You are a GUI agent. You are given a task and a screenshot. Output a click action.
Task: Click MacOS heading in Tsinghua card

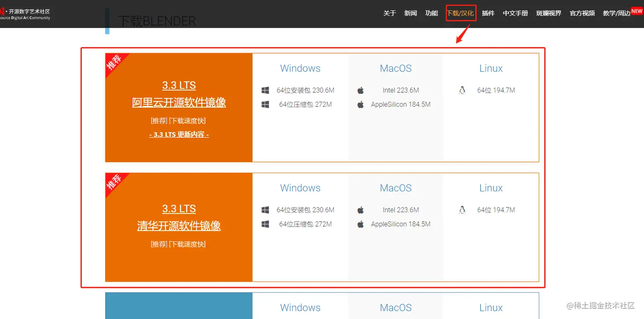coord(396,188)
